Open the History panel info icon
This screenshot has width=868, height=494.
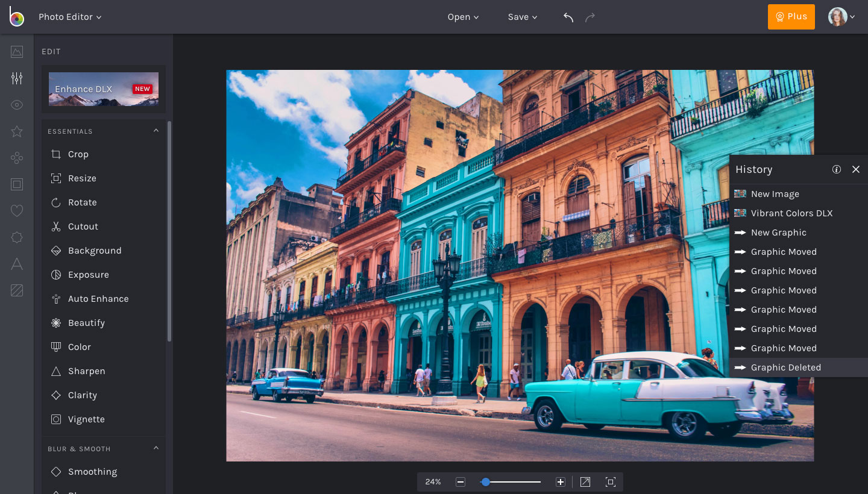click(837, 169)
